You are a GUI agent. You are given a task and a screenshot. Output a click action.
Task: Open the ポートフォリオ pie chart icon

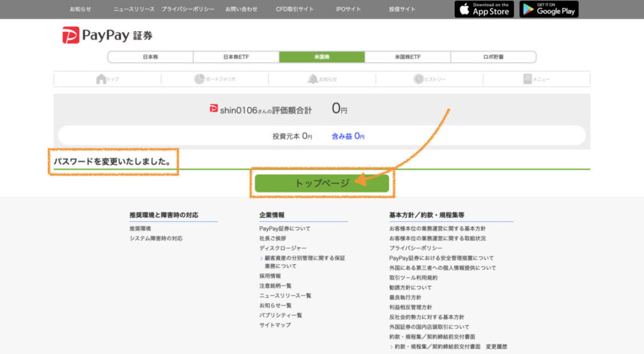tap(200, 79)
